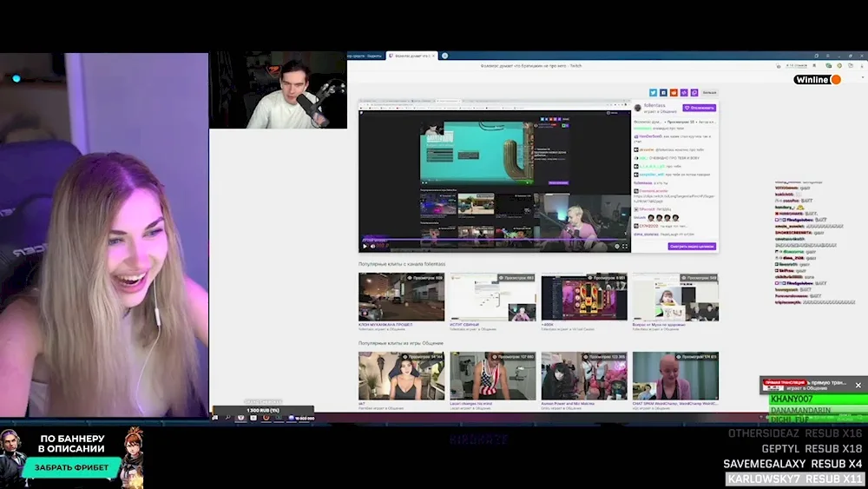Select the active Twitch browser tab
This screenshot has height=489, width=868.
click(x=411, y=56)
